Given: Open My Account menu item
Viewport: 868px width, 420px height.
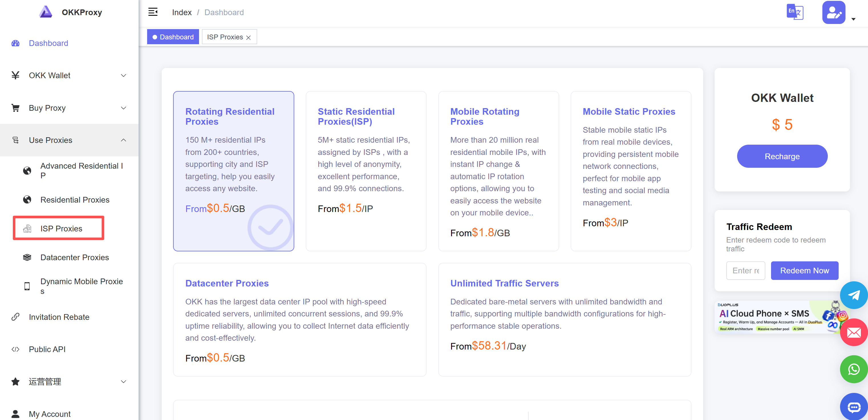Looking at the screenshot, I should pos(69,414).
